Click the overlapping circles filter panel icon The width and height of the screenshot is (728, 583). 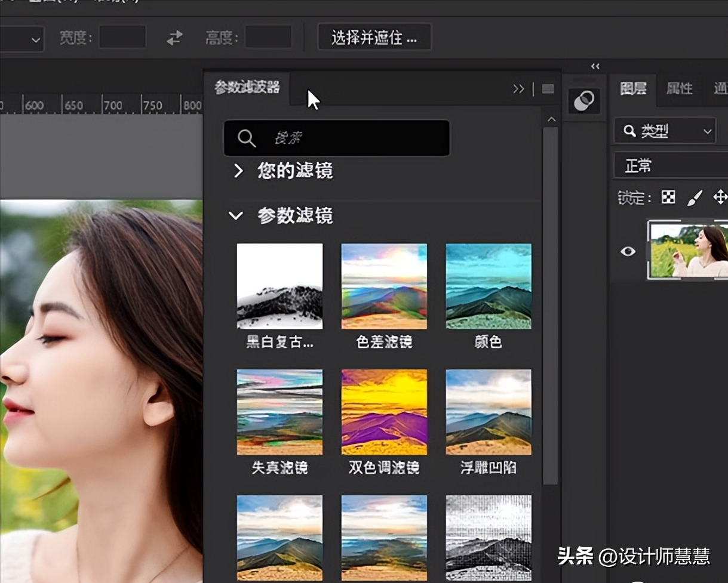(583, 101)
